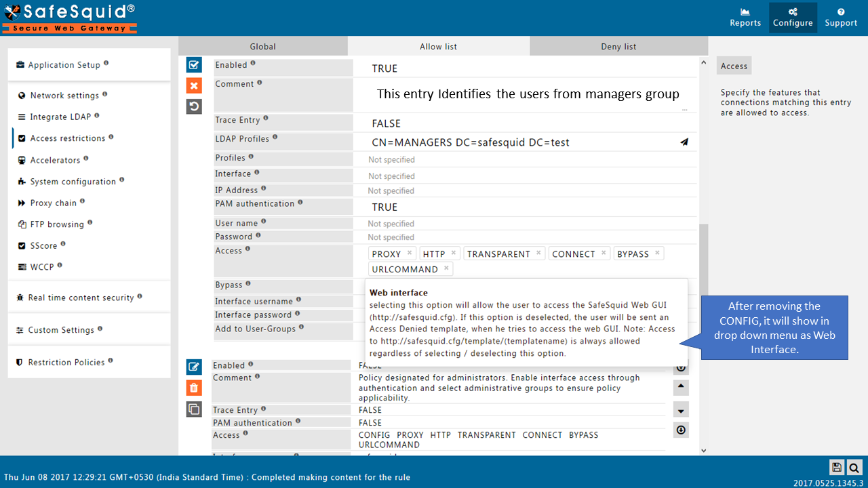Click the LDAP Profiles paper-plane icon
This screenshot has width=868, height=488.
pyautogui.click(x=684, y=142)
